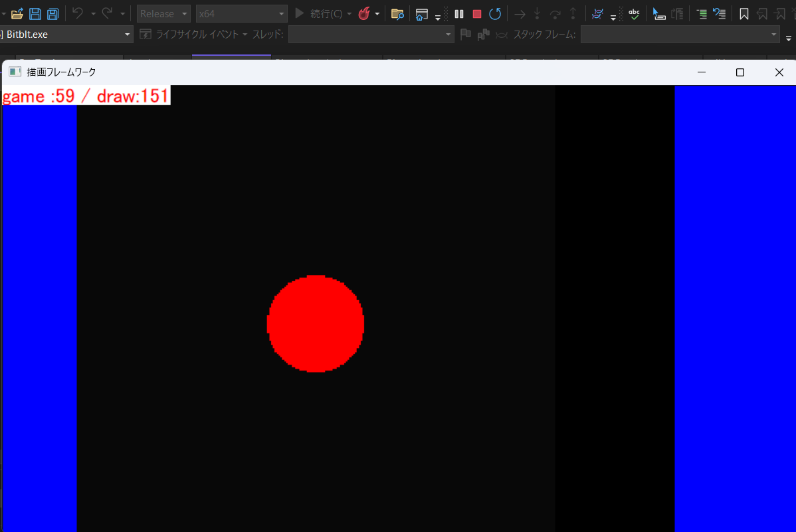Click the Undo arrow
The width and height of the screenshot is (796, 532).
point(77,14)
